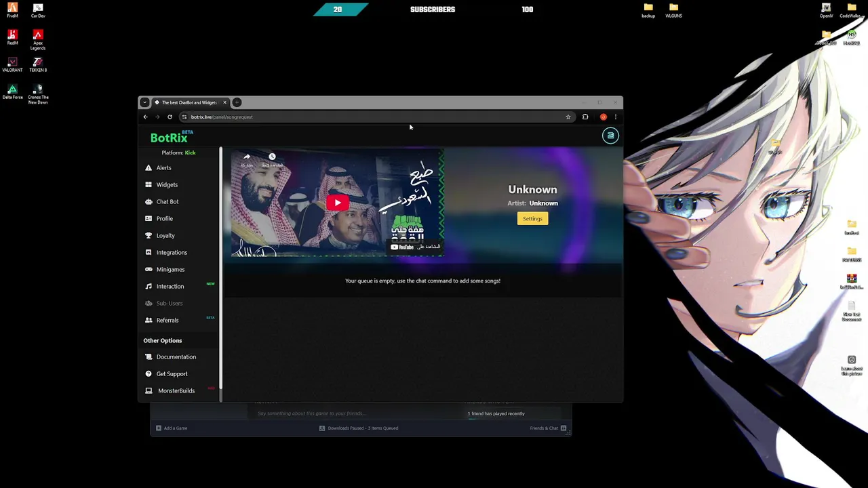
Task: Open the Integrations page
Action: [x=172, y=252]
